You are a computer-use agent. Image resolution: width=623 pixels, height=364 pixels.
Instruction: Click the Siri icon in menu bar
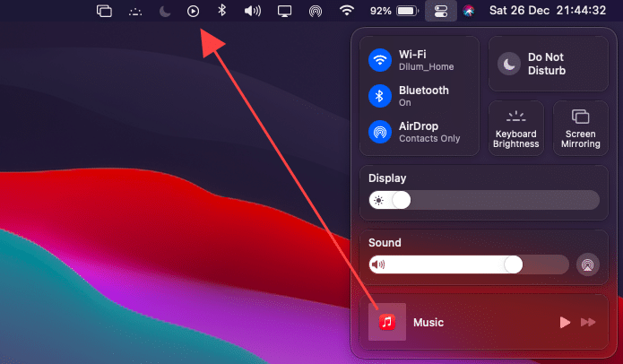point(468,12)
